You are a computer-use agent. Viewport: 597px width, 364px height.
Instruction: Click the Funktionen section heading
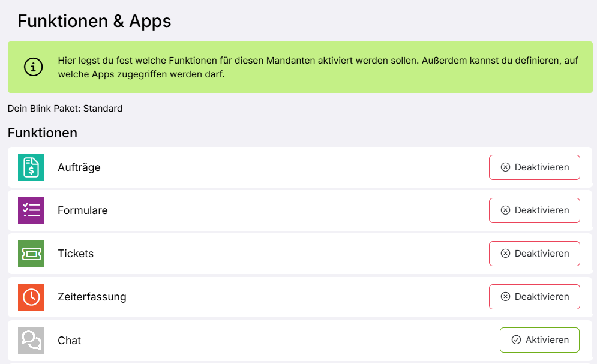coord(43,133)
